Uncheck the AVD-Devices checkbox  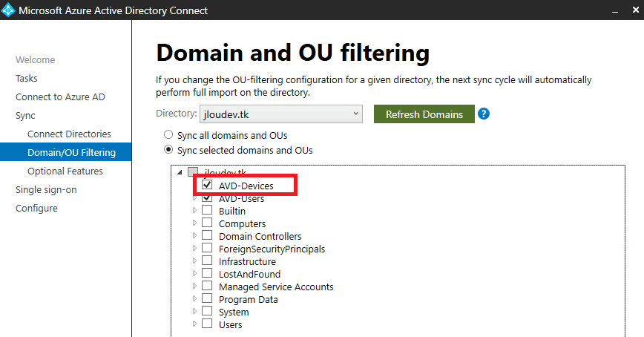point(207,185)
